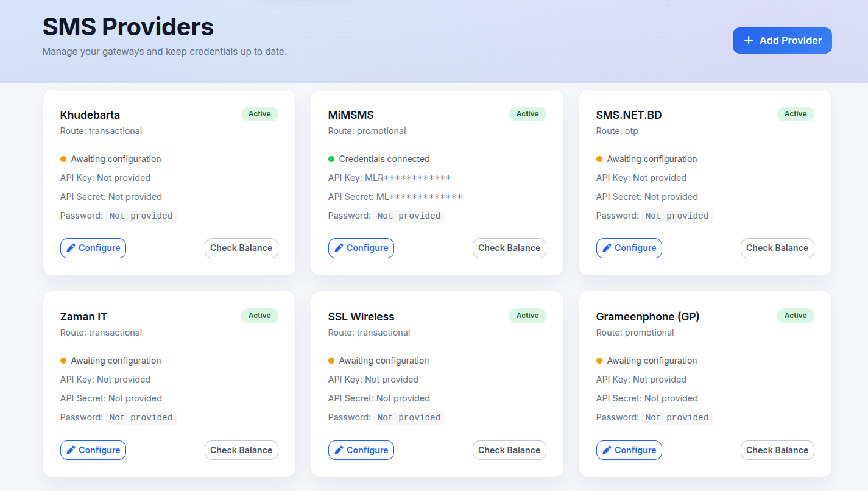
Task: Check Balance for Grameenphone (GP)
Action: (x=777, y=450)
